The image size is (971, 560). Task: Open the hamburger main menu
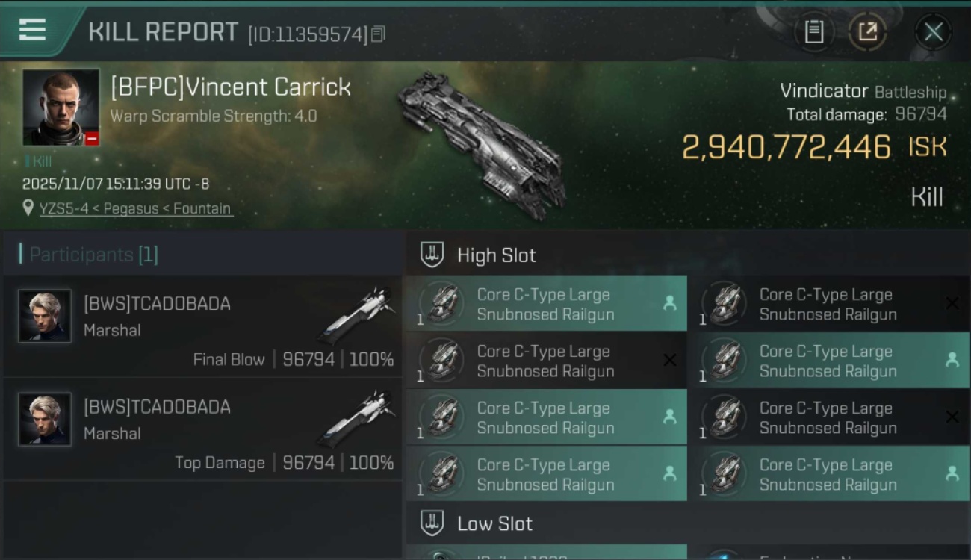[x=32, y=30]
